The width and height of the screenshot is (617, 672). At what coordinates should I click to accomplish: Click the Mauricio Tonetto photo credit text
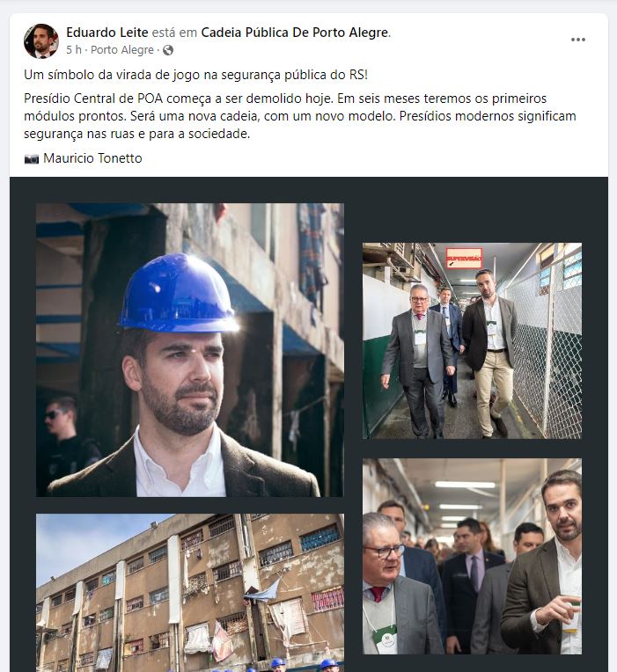tap(92, 158)
